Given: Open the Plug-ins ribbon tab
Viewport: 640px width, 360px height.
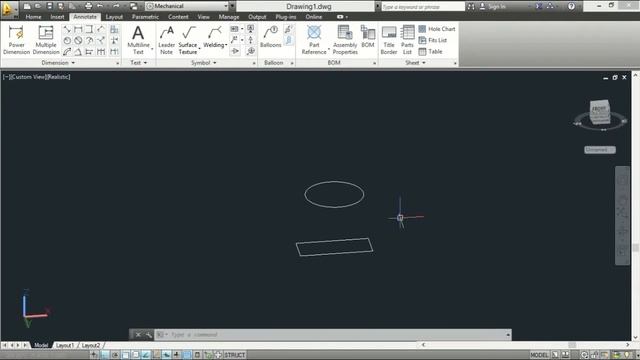Looking at the screenshot, I should pyautogui.click(x=286, y=17).
